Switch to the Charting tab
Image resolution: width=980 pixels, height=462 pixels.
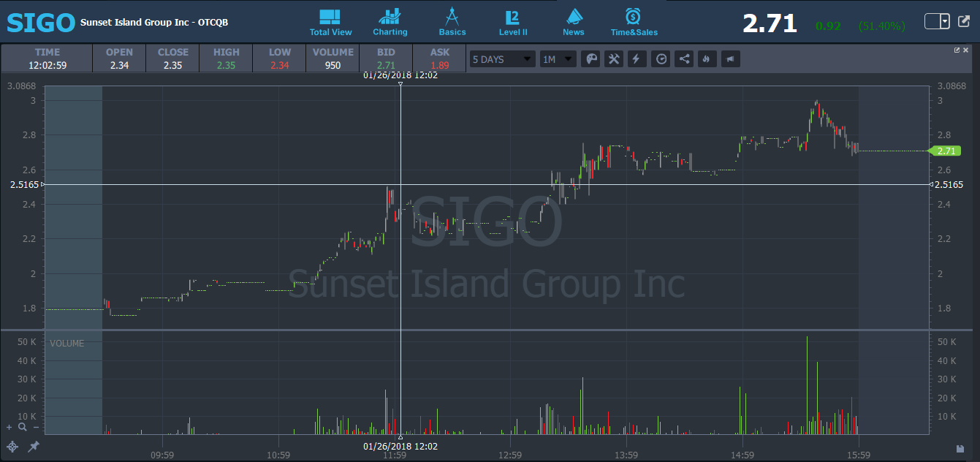tap(390, 22)
